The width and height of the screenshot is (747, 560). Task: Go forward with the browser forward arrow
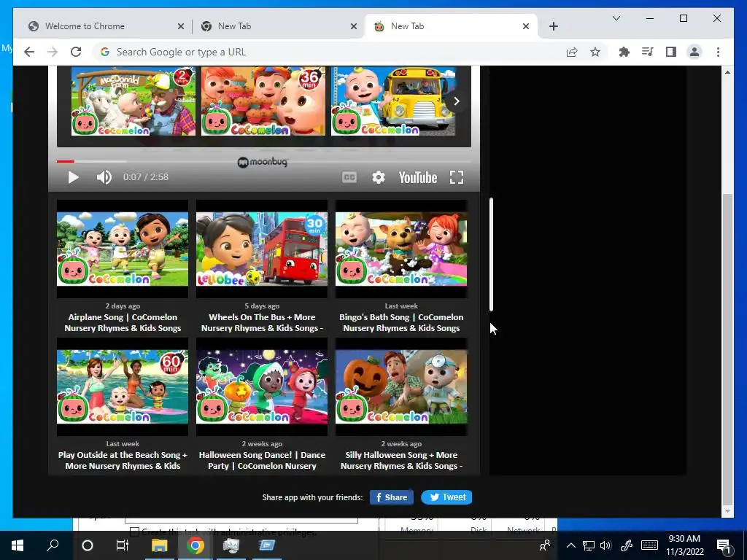(53, 52)
